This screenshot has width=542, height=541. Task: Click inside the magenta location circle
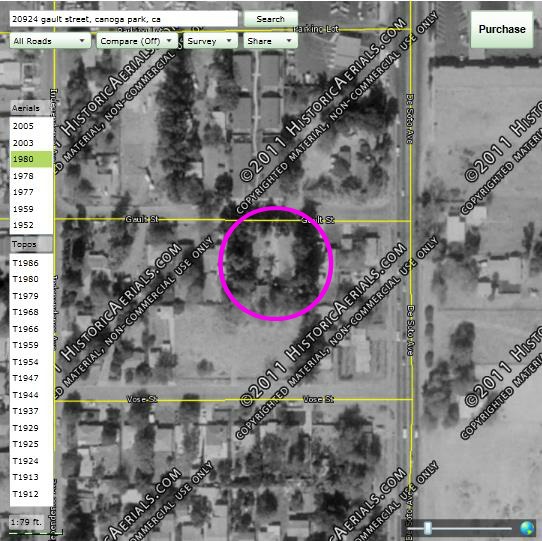click(x=275, y=263)
